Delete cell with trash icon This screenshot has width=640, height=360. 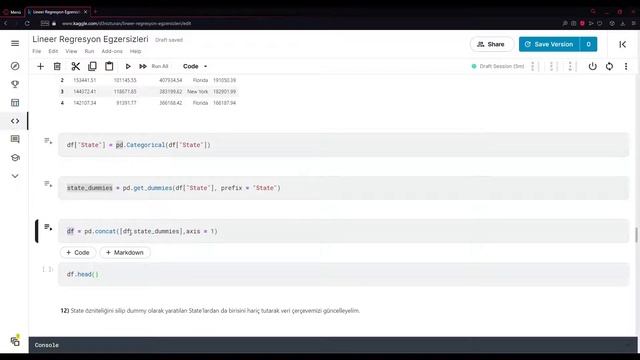point(57,66)
